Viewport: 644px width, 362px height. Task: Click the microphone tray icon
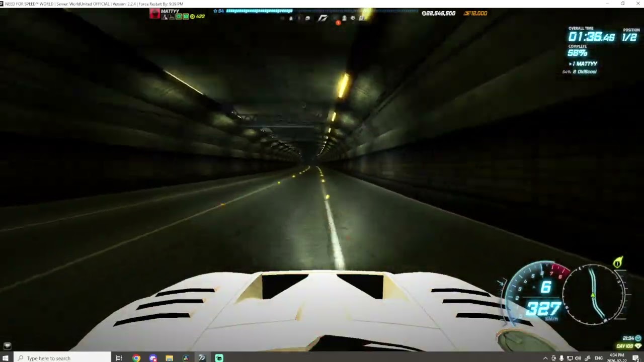[x=561, y=358]
